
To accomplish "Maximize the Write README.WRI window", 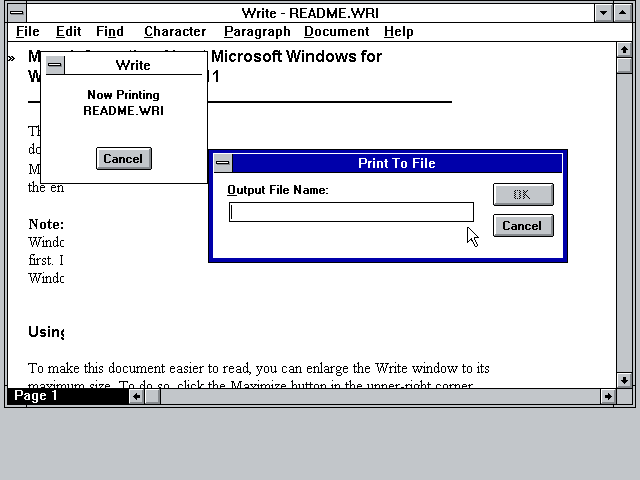I will pos(622,13).
